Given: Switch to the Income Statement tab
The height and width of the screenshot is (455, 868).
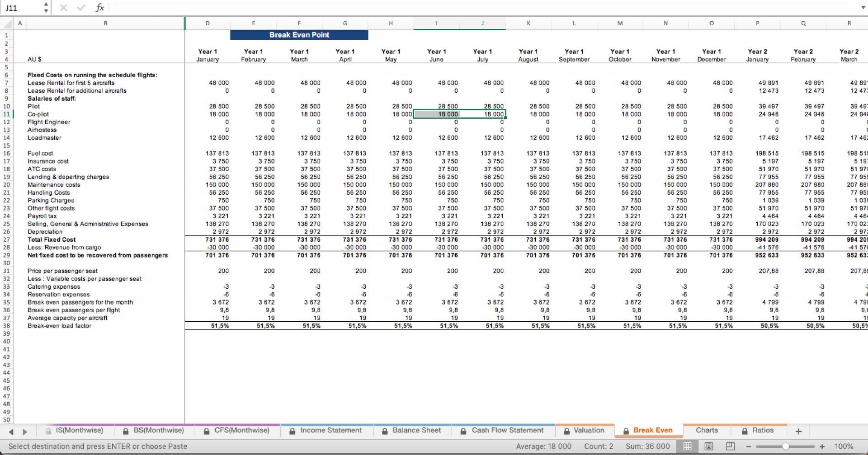Looking at the screenshot, I should pos(330,430).
